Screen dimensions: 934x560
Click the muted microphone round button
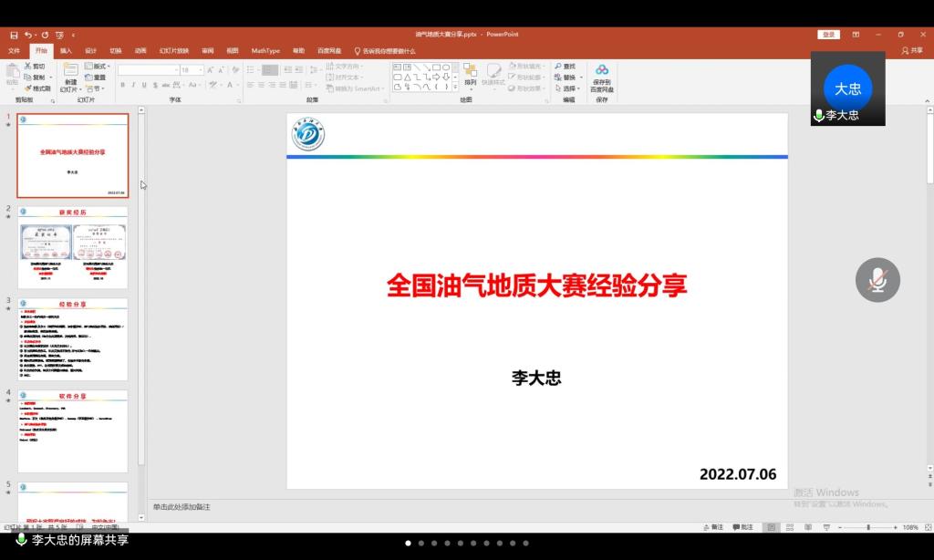877,280
